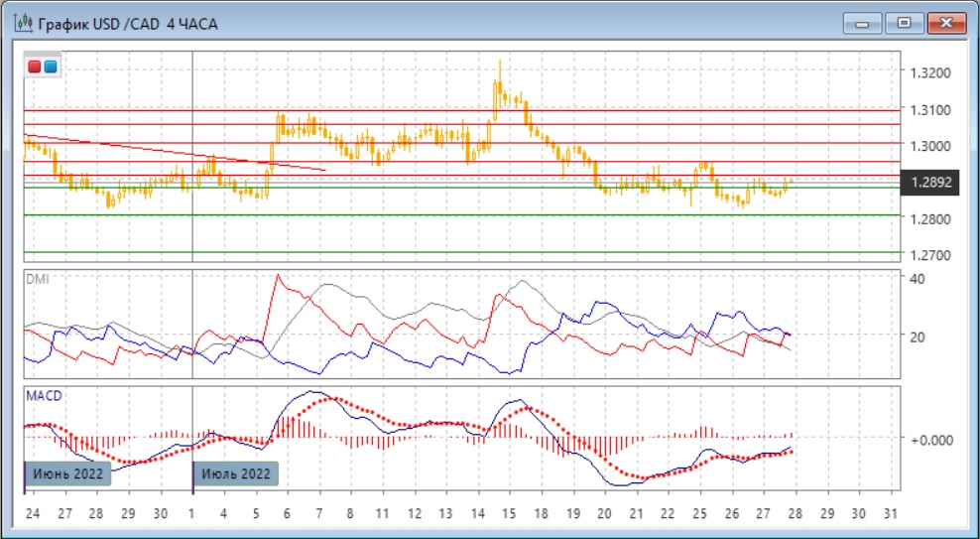
Task: Close the USD/CAD chart window
Action: point(944,22)
